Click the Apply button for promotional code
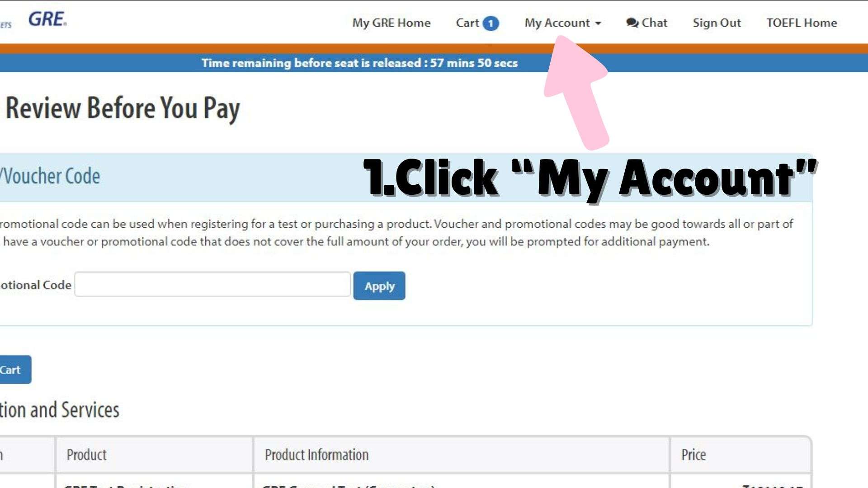Image resolution: width=868 pixels, height=488 pixels. [x=379, y=286]
